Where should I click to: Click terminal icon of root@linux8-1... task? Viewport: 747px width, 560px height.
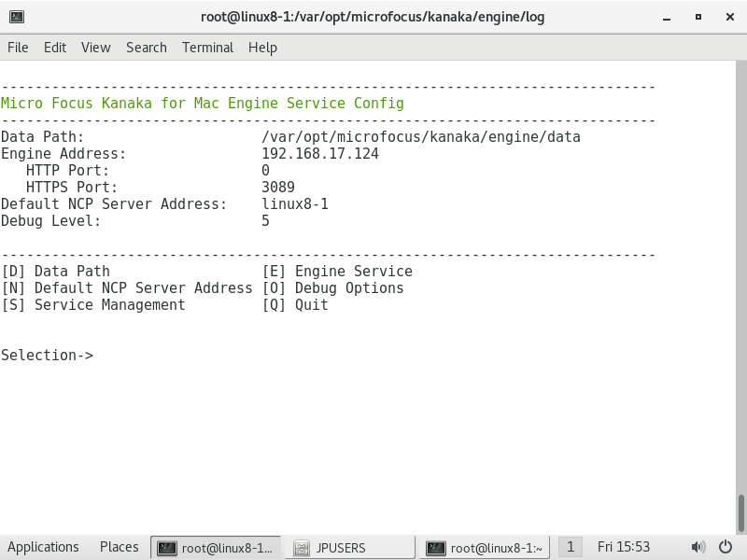point(167,548)
